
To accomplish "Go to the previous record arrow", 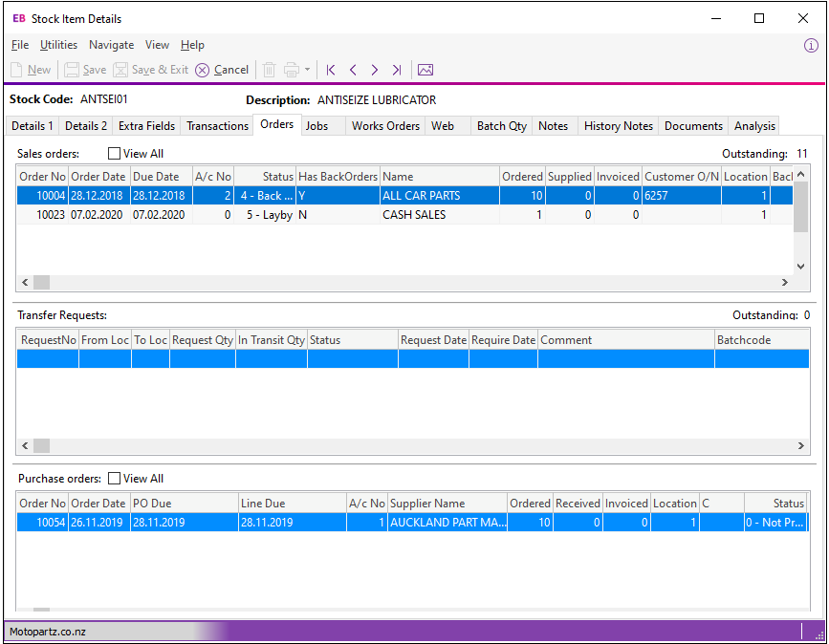I will point(353,70).
